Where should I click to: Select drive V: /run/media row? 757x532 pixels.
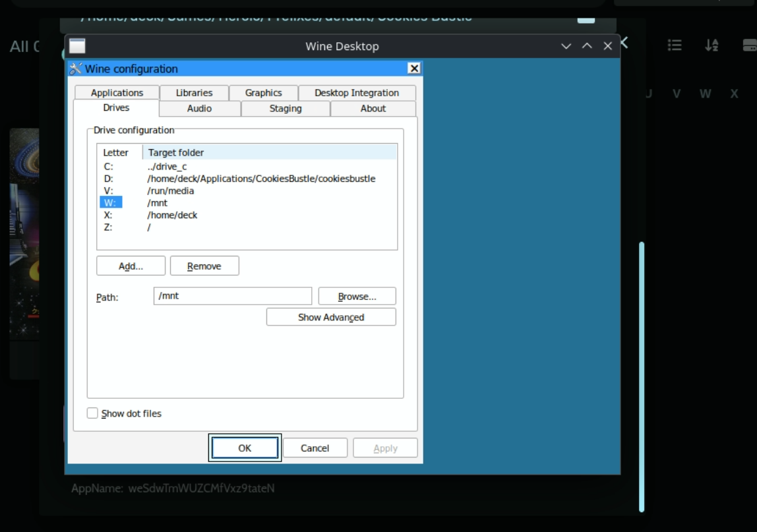click(247, 191)
